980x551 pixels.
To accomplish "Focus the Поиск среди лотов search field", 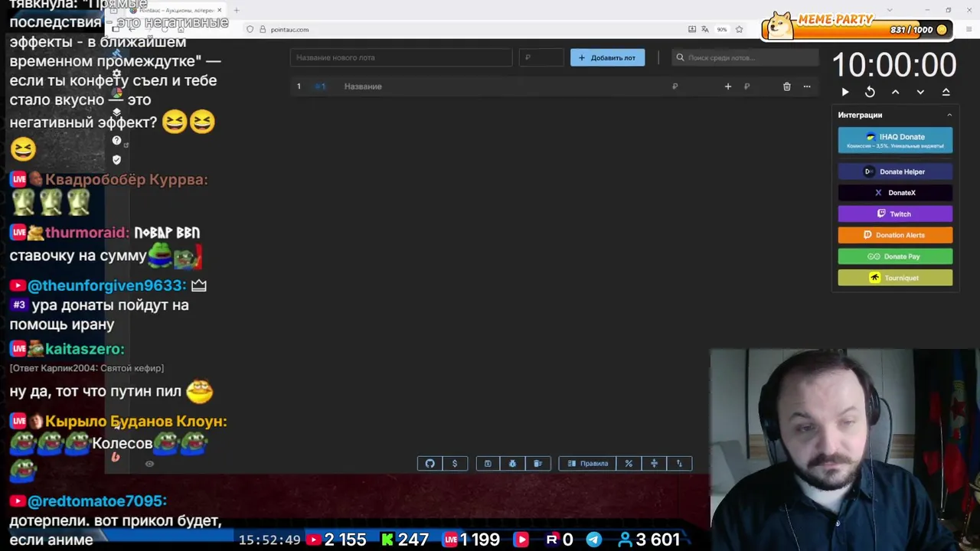I will (x=746, y=57).
